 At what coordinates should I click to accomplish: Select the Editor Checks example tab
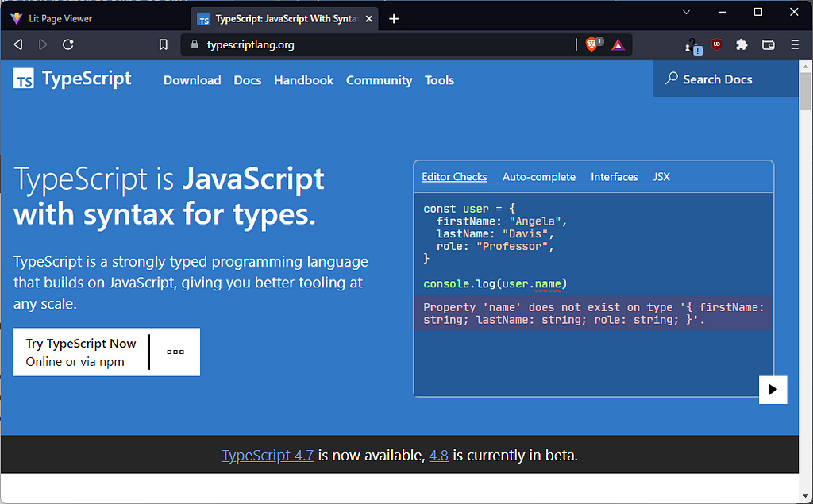(x=454, y=177)
